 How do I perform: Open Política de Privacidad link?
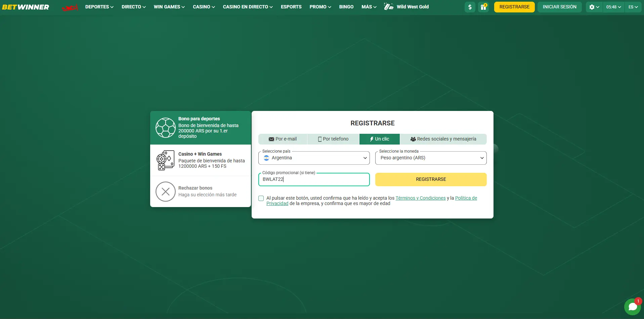466,198
